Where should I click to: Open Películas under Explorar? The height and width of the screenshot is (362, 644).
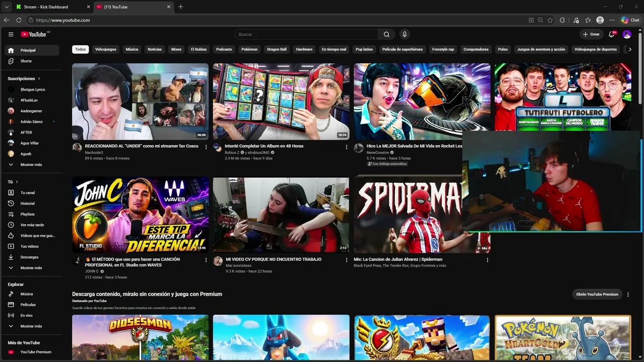(32, 305)
